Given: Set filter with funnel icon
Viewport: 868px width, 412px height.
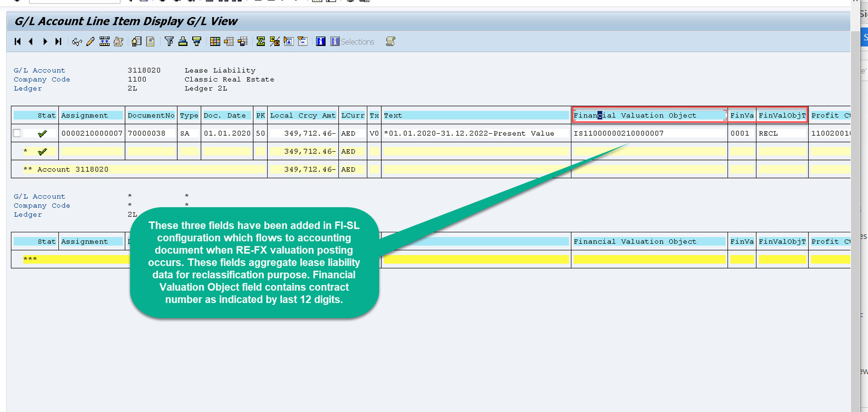Looking at the screenshot, I should coord(169,42).
